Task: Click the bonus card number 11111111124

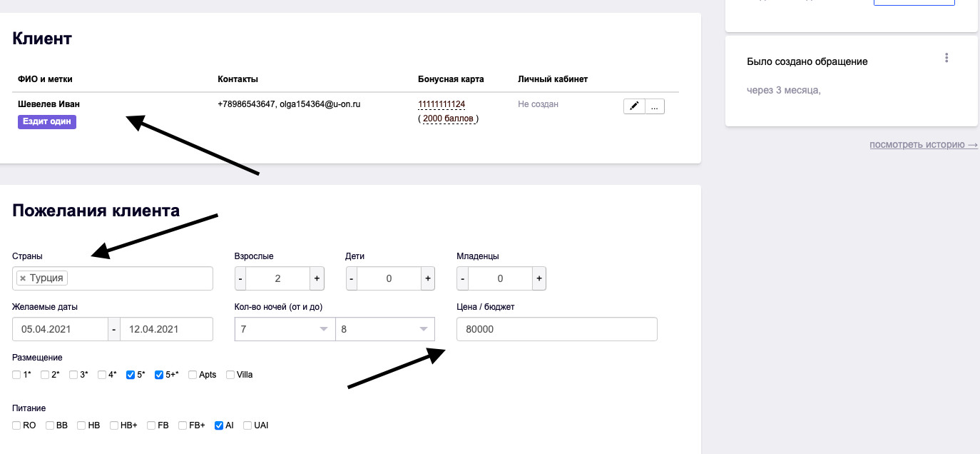Action: click(x=441, y=104)
